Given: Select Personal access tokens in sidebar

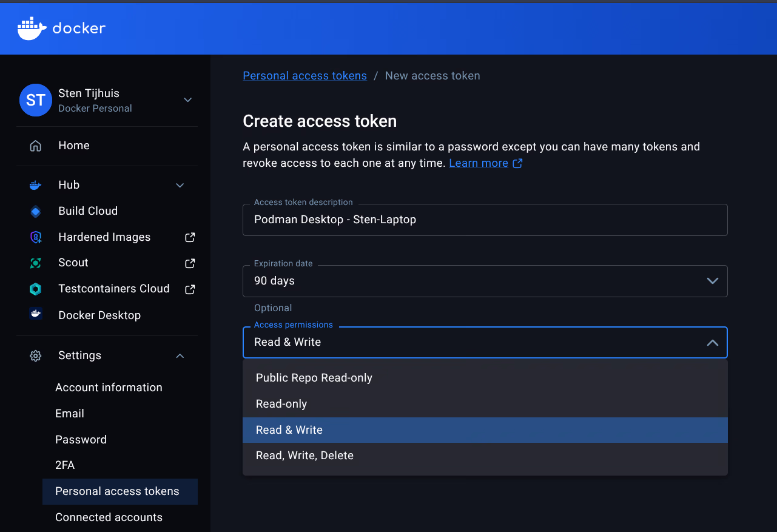Looking at the screenshot, I should 120,491.
